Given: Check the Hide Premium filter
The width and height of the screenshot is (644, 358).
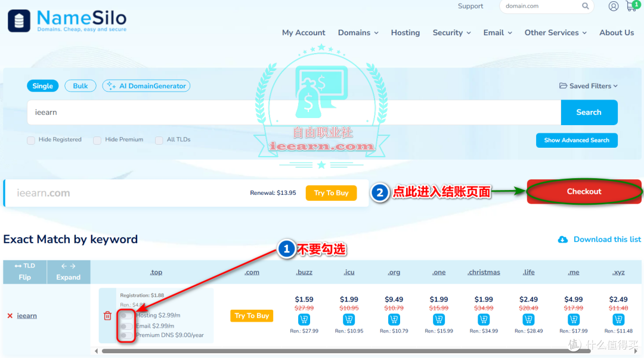Looking at the screenshot, I should click(97, 141).
